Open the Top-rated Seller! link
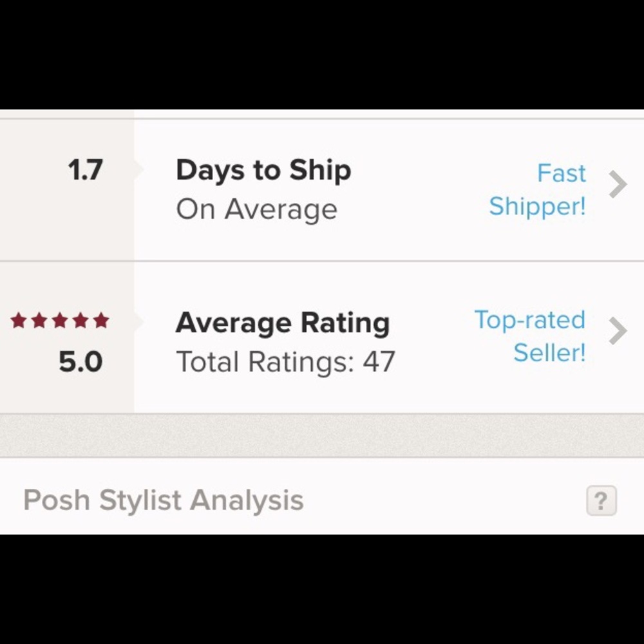 click(530, 336)
